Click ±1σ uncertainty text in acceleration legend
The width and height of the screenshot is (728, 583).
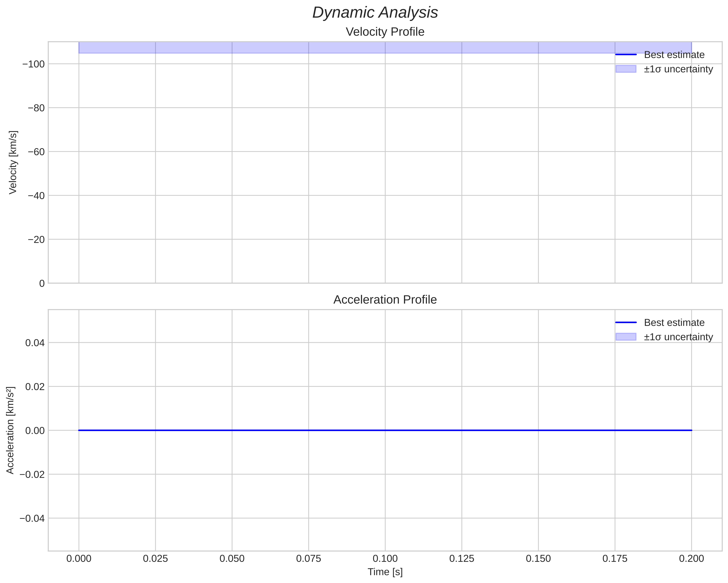coord(678,337)
